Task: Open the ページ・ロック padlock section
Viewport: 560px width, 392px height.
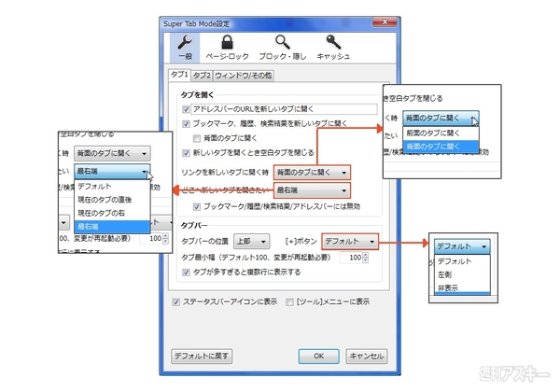Action: pyautogui.click(x=227, y=47)
